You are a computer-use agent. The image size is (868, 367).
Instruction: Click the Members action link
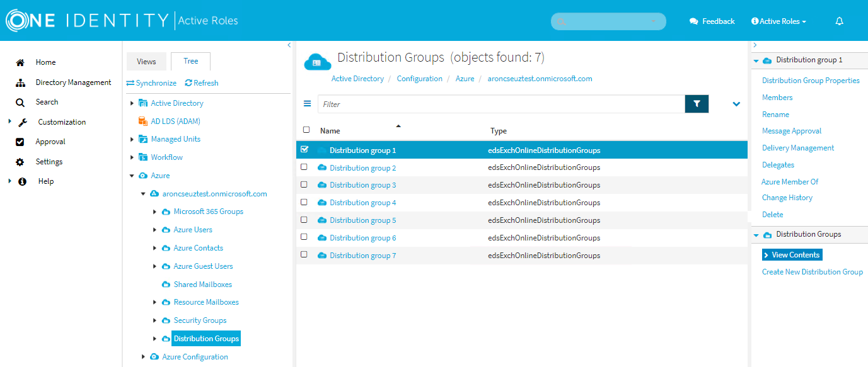click(777, 98)
